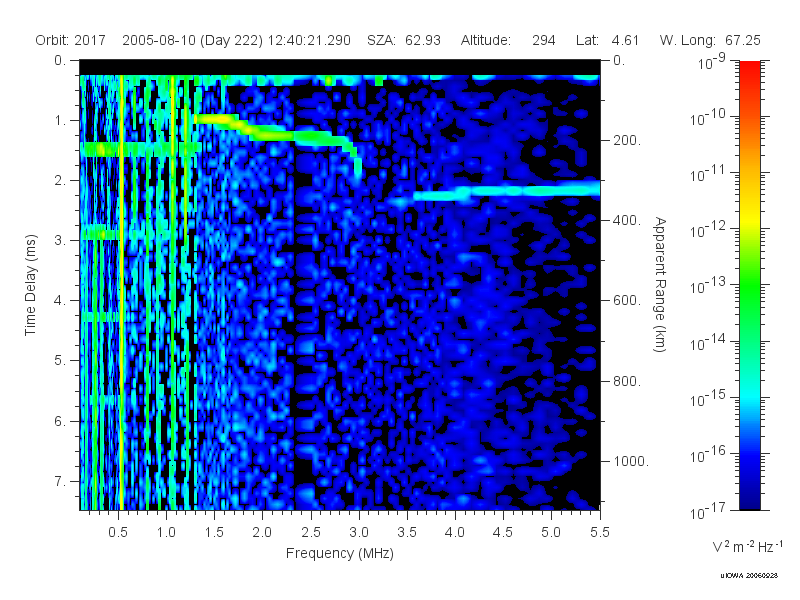This screenshot has height=600, width=800.
Task: Click the Orbit: 2017 header text
Action: click(x=70, y=40)
